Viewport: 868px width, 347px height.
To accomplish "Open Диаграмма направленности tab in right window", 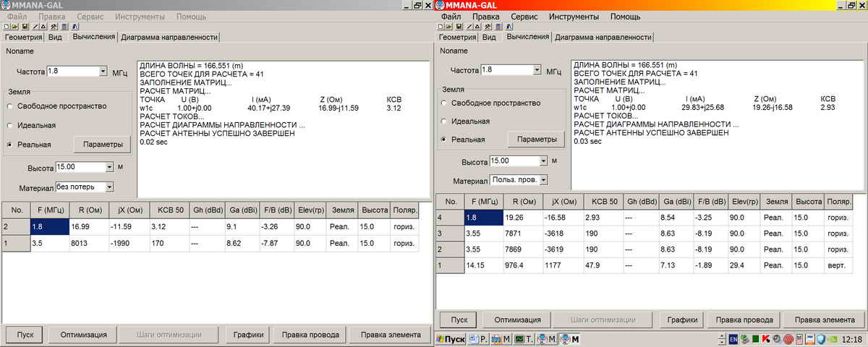I will 603,37.
